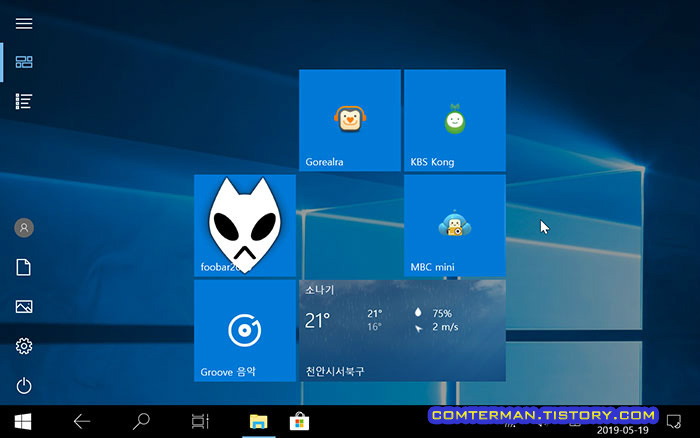Open the foobar2000 tile
The width and height of the screenshot is (700, 438).
click(x=245, y=225)
